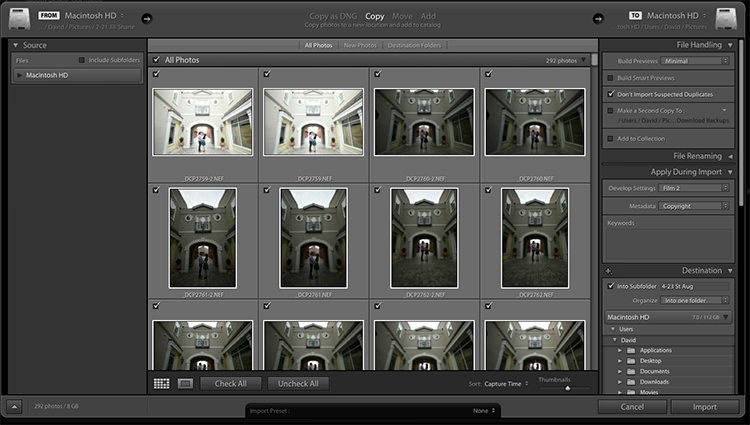This screenshot has width=750, height=425.
Task: Click the Import button
Action: (x=705, y=407)
